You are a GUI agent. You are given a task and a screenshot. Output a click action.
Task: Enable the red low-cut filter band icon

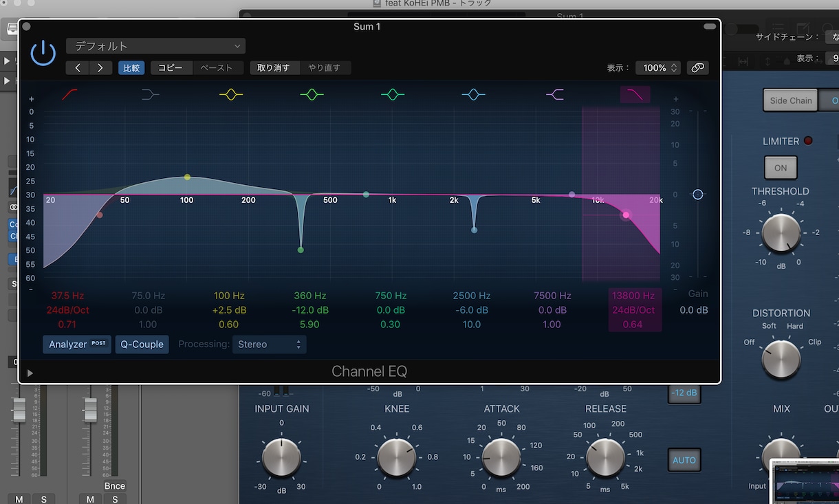pyautogui.click(x=69, y=94)
